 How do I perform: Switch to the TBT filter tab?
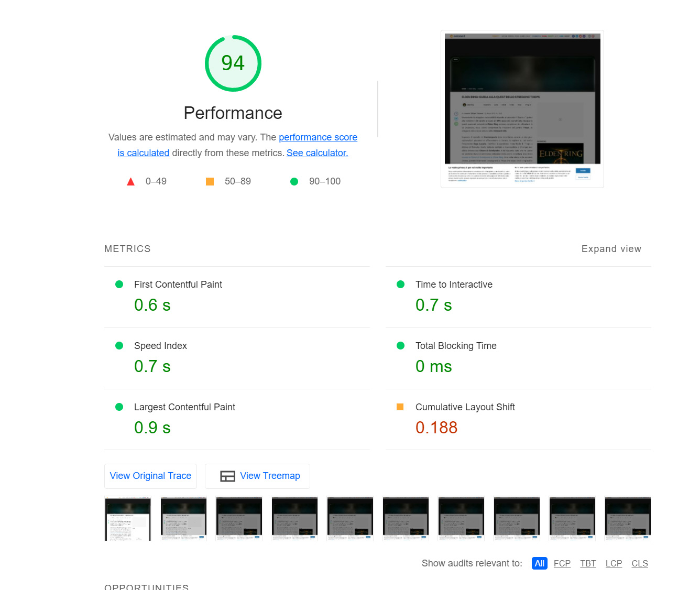588,563
